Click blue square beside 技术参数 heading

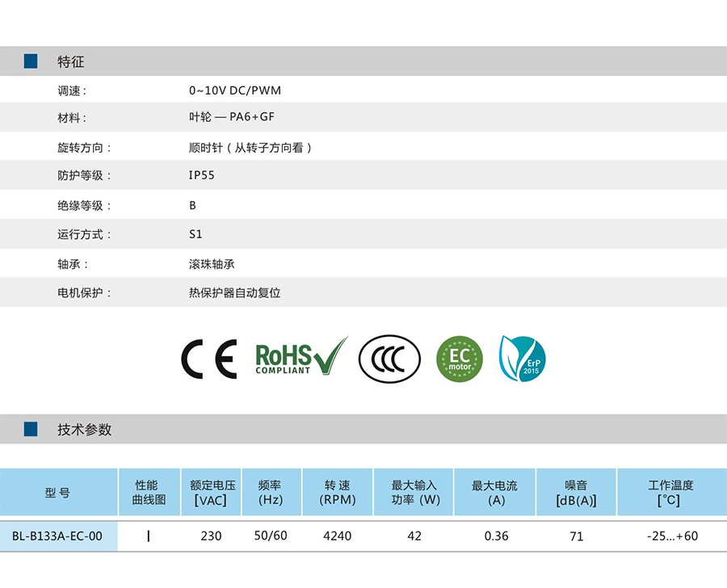(x=31, y=429)
